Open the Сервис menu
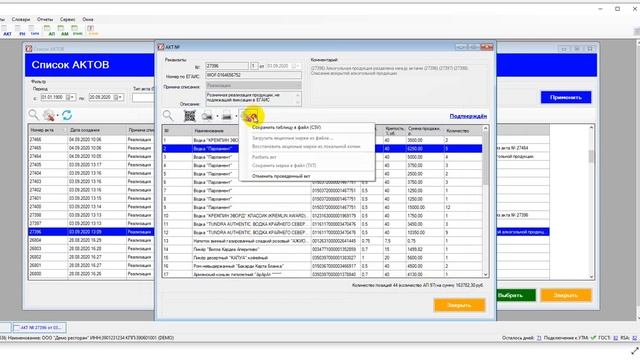Image resolution: width=640 pixels, height=360 pixels. tap(67, 19)
